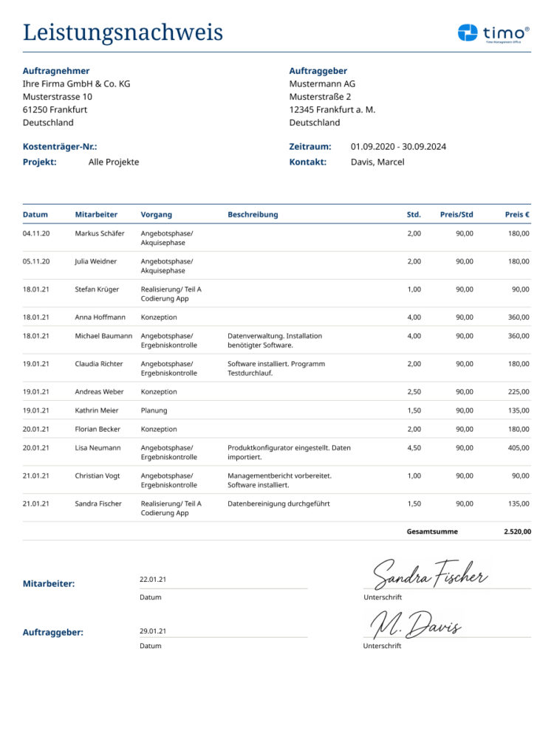Click the 'Datum' column header
The width and height of the screenshot is (554, 756).
(35, 215)
